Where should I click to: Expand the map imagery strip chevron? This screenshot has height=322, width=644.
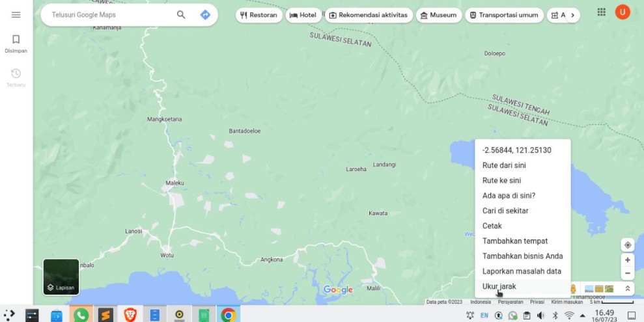point(628,289)
